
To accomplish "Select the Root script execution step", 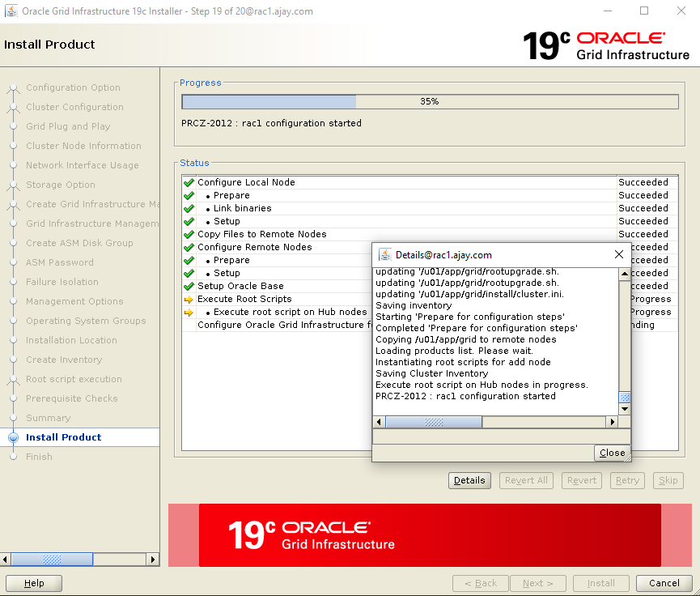I will pyautogui.click(x=74, y=379).
